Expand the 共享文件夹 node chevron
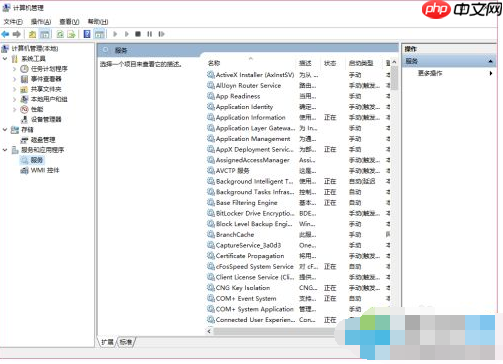The width and height of the screenshot is (503, 364). (14, 89)
